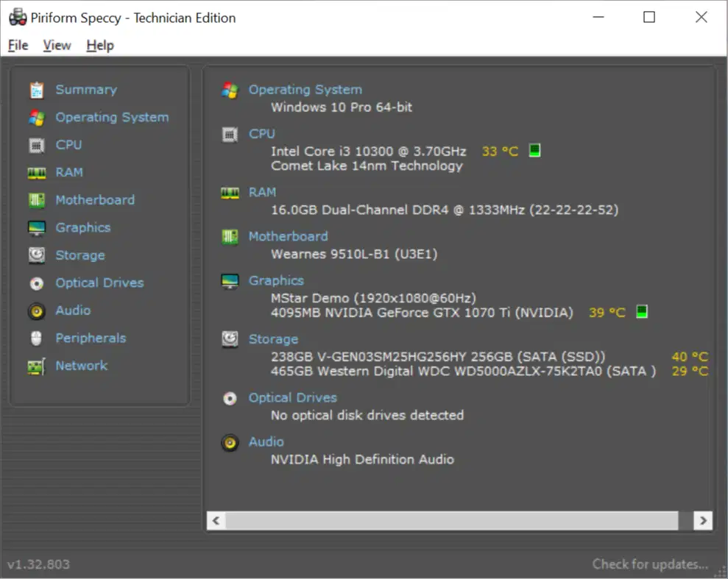Select the Summary notepad icon
The width and height of the screenshot is (728, 579).
point(36,89)
